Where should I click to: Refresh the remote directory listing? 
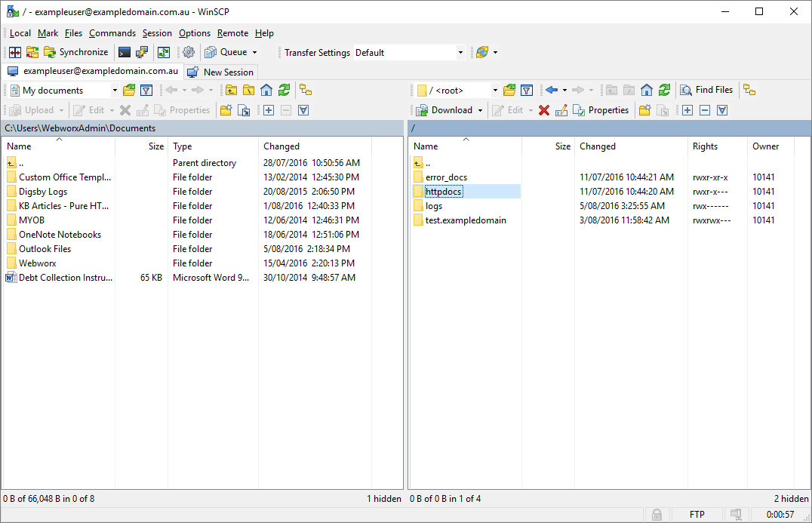[x=663, y=89]
